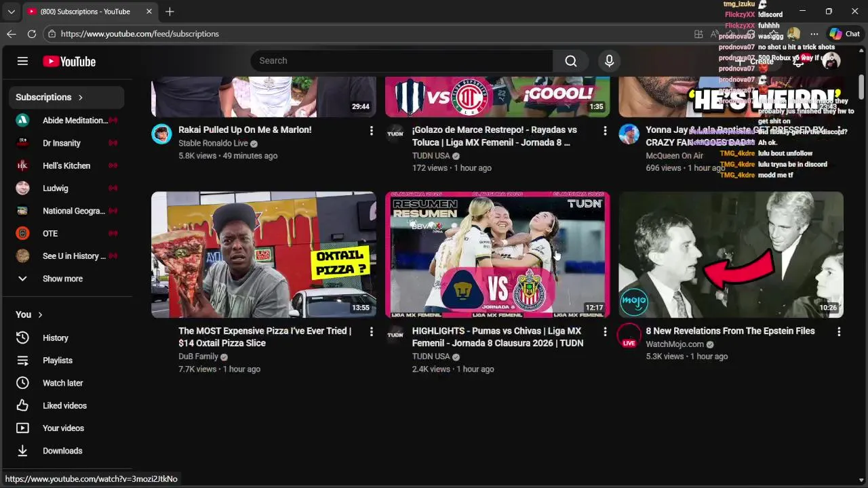
Task: Open site information icon beside URL
Action: pyautogui.click(x=52, y=34)
